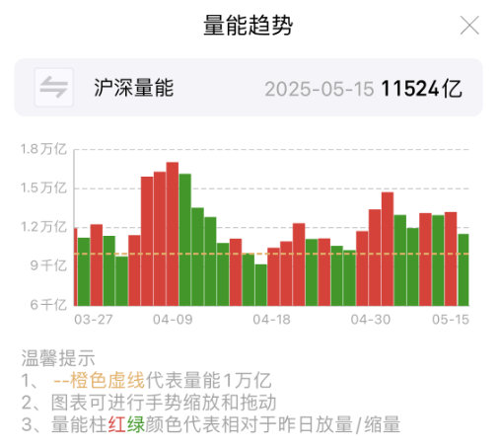This screenshot has height=448, width=499.
Task: Close the 量能趋势 panel with X
Action: pyautogui.click(x=469, y=25)
